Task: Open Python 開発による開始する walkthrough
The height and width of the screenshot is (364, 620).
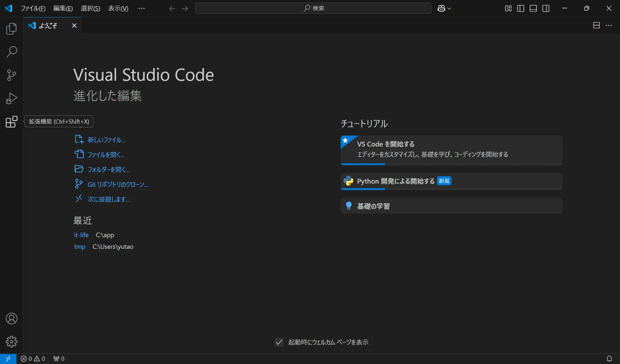Action: (451, 181)
